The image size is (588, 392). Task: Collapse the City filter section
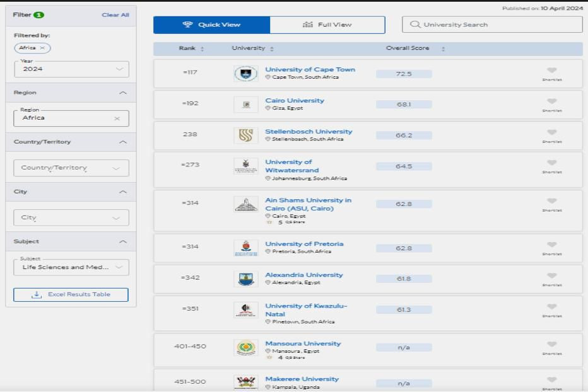(122, 192)
